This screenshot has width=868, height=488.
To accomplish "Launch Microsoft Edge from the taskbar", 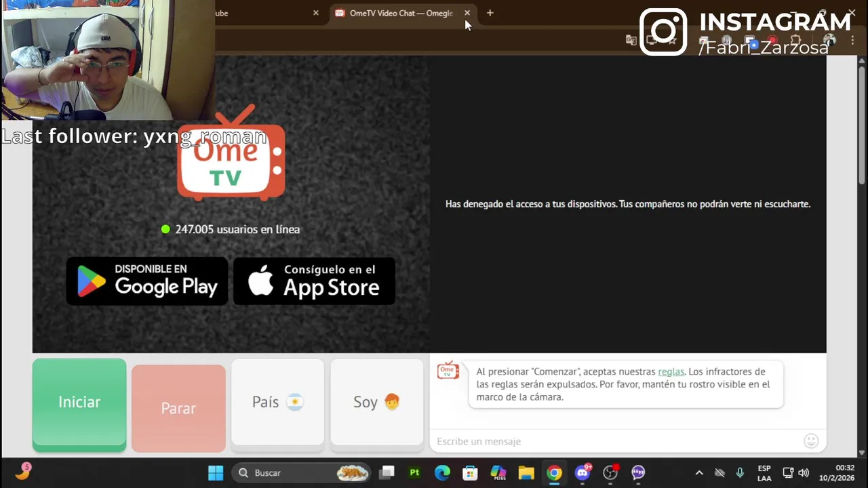I will pos(442,472).
